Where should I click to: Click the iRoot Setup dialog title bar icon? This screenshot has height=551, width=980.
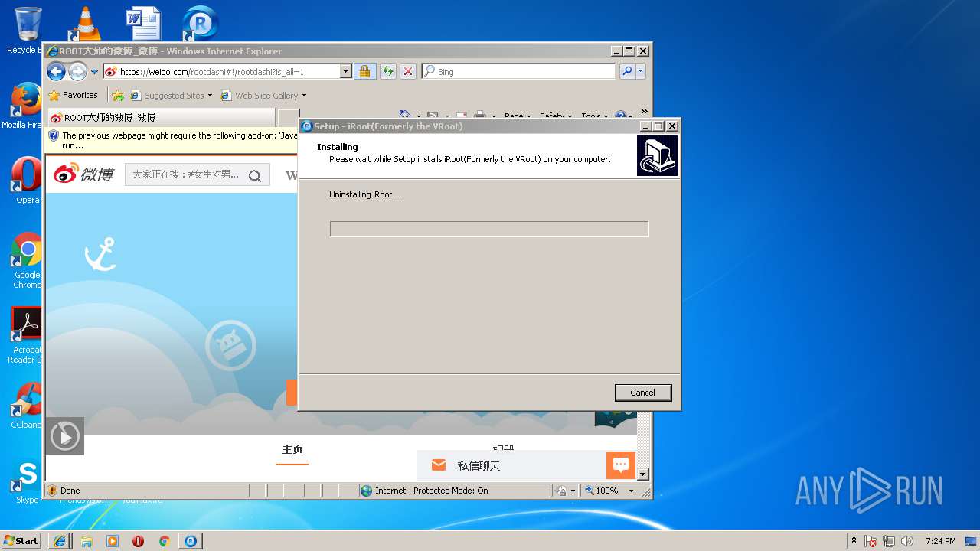pyautogui.click(x=307, y=126)
